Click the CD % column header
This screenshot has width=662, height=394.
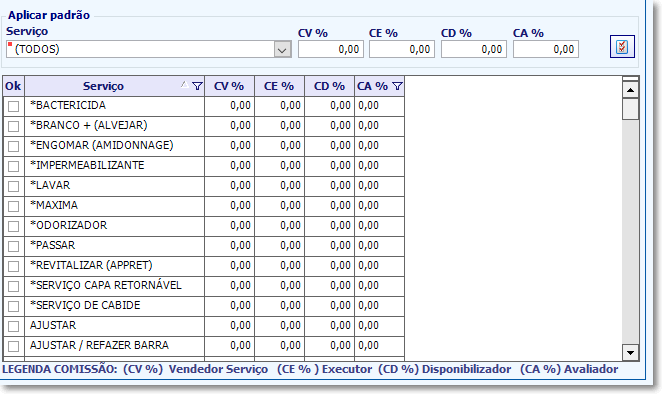[x=330, y=86]
